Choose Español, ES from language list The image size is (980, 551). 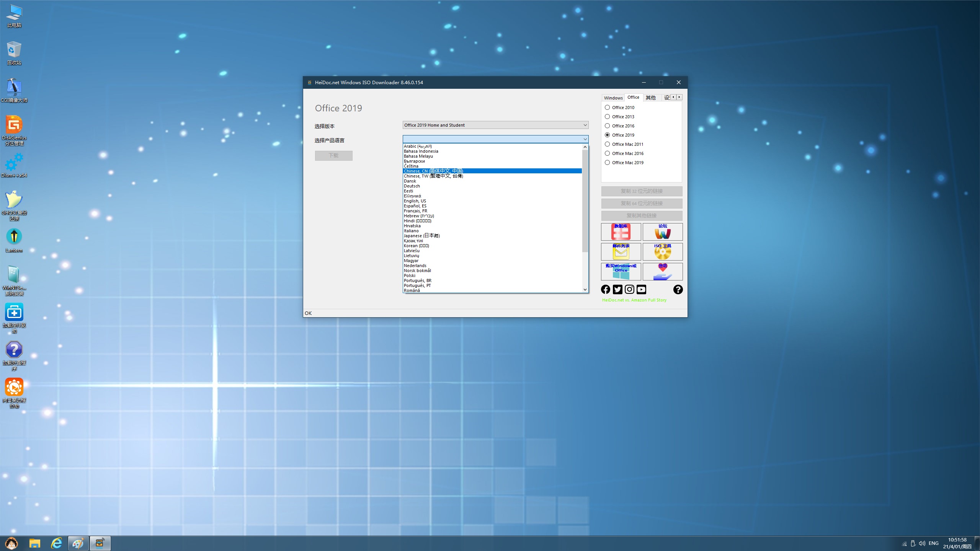click(x=492, y=206)
